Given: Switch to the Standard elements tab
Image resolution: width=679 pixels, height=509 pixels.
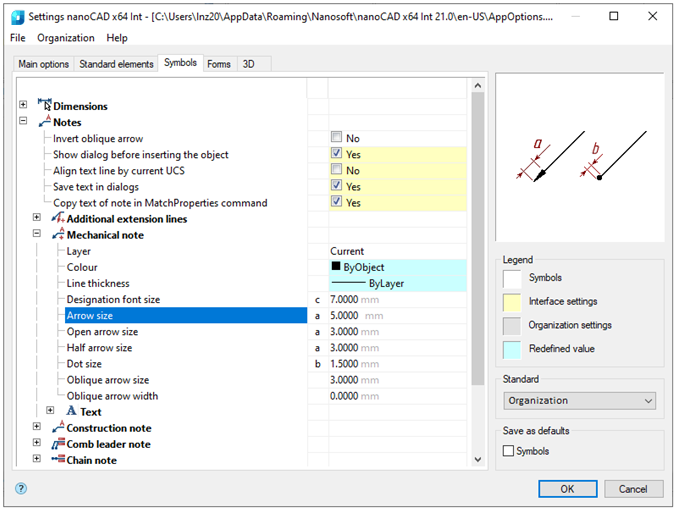Looking at the screenshot, I should coord(116,64).
